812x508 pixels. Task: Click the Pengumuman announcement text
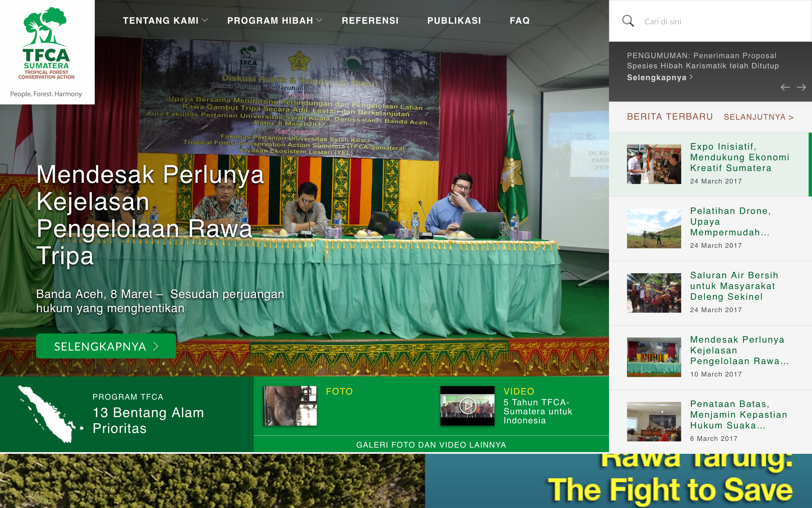[703, 60]
